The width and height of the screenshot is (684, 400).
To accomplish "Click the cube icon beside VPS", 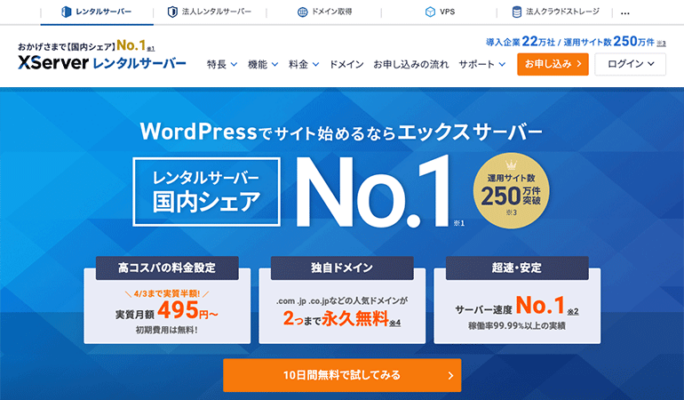I will tap(430, 12).
